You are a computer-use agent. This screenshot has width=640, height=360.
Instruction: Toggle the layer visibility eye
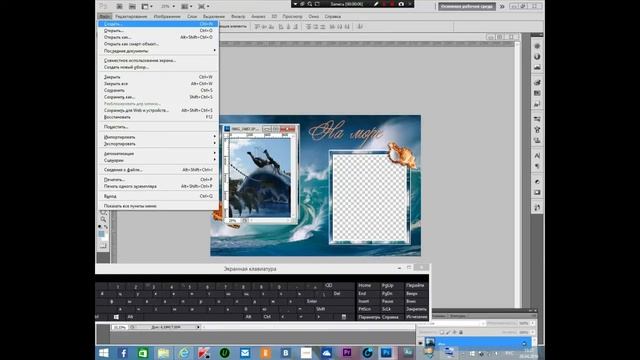[x=420, y=343]
